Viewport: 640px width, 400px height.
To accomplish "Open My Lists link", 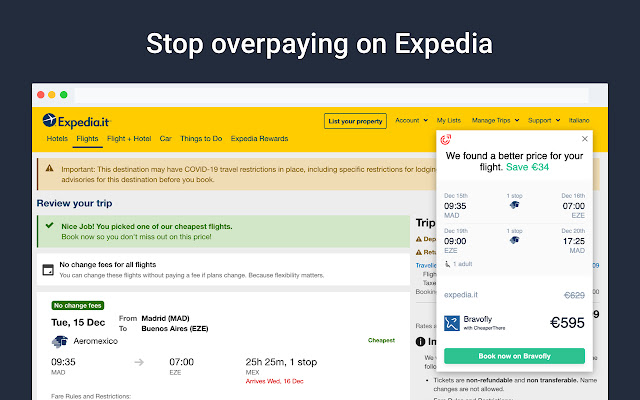I will coord(449,120).
